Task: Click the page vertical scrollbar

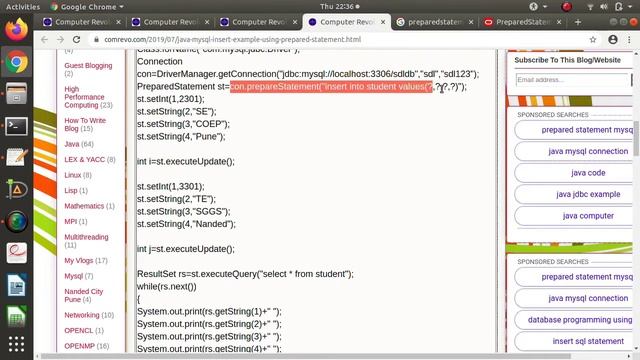Action: [x=636, y=138]
